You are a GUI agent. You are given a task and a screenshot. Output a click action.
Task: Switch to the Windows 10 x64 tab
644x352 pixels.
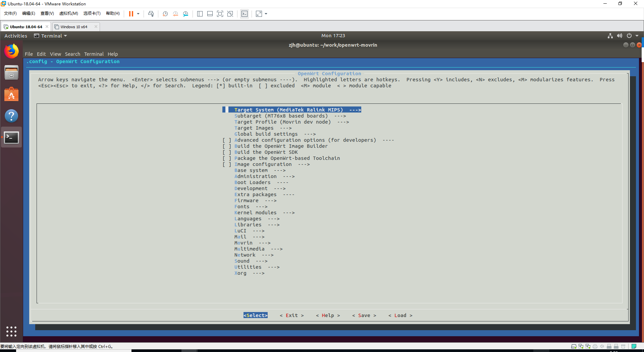73,27
